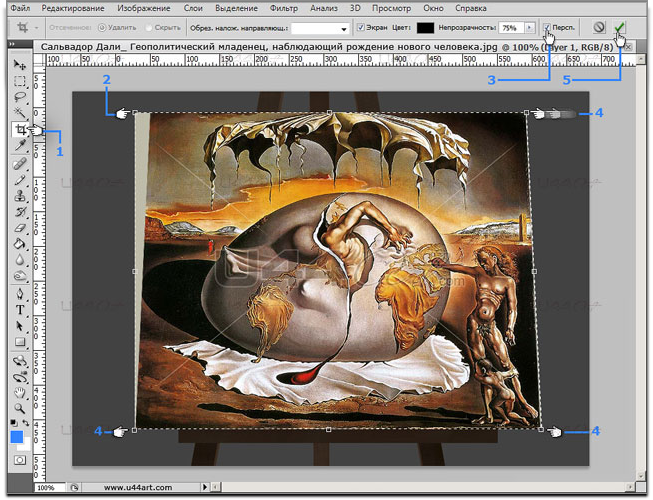Select the Eyedropper tool
653x500 pixels.
[20, 145]
